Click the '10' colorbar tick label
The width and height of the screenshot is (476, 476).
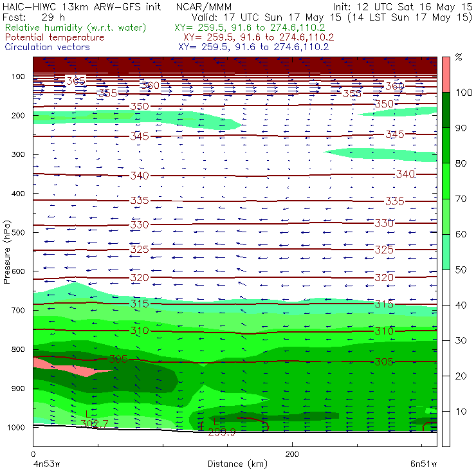click(x=461, y=411)
